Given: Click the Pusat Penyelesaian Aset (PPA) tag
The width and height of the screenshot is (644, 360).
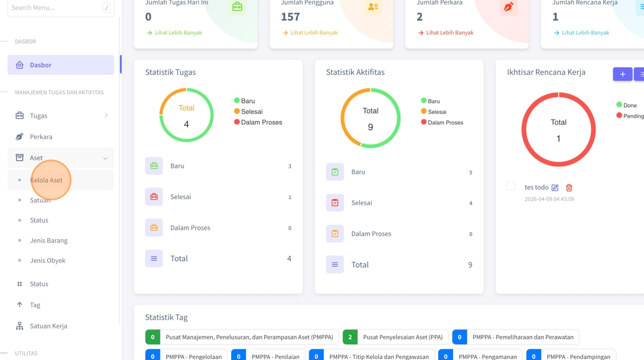Looking at the screenshot, I should tap(396, 337).
